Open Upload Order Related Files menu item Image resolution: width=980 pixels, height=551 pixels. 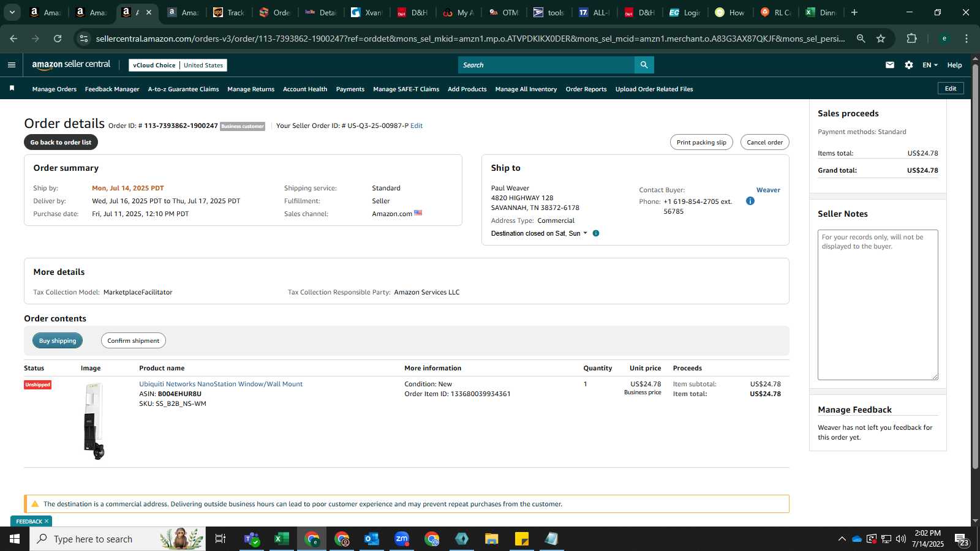click(x=654, y=89)
